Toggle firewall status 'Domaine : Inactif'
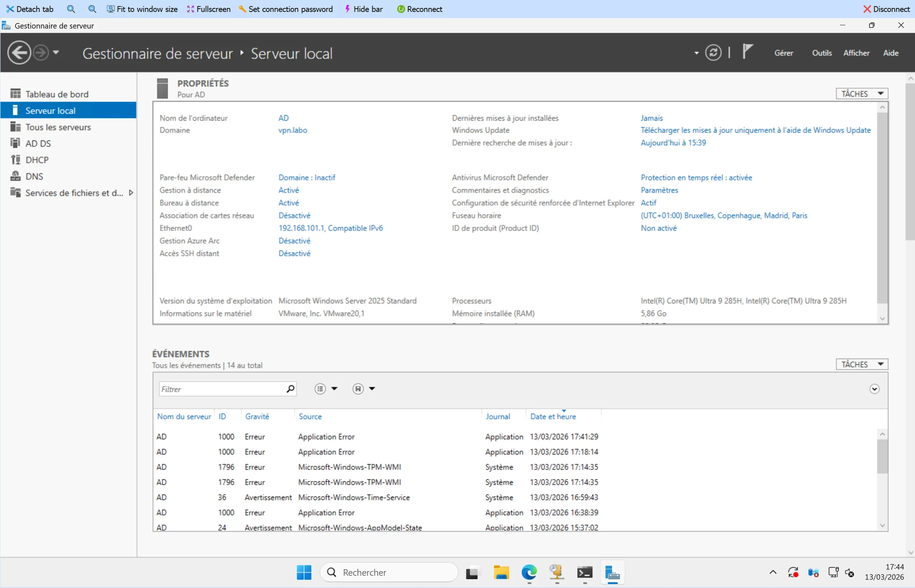The height and width of the screenshot is (588, 915). (307, 178)
